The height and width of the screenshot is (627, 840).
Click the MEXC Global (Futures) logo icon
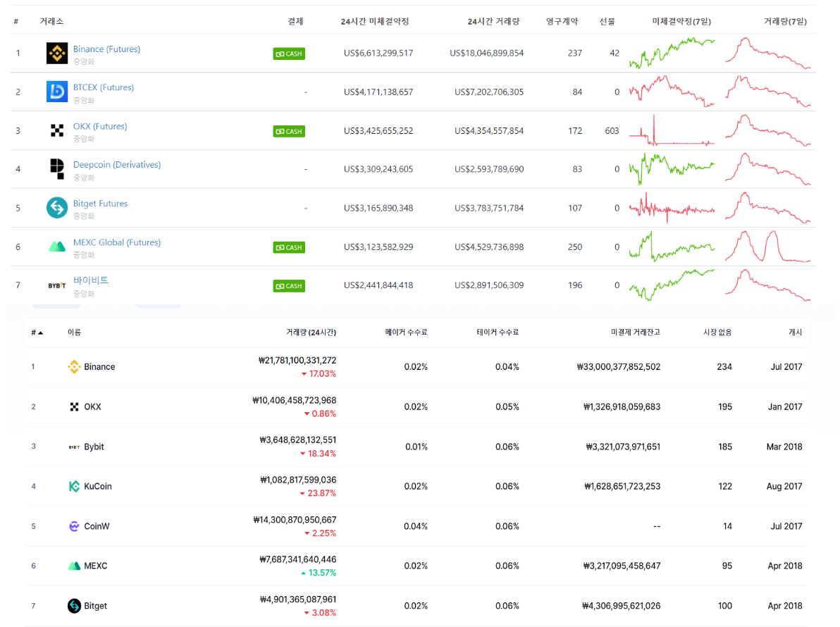click(57, 247)
